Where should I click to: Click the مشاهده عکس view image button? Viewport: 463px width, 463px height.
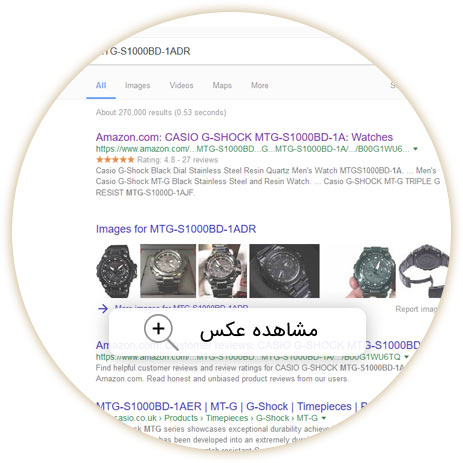point(237,330)
